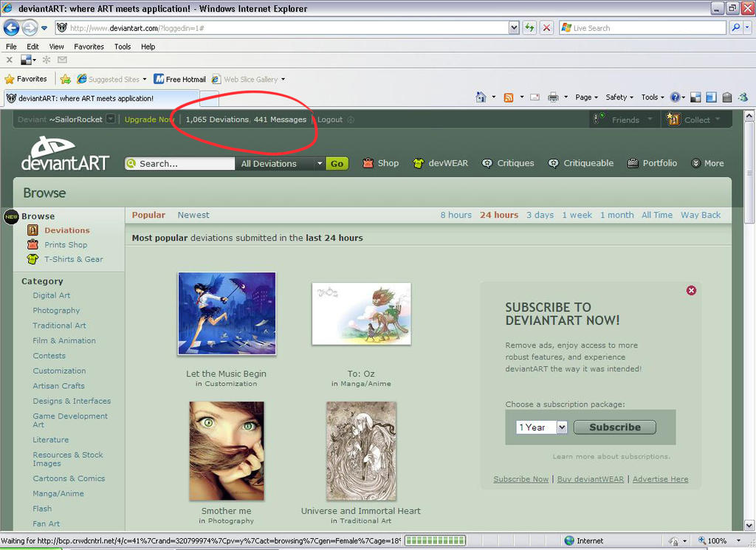The image size is (756, 550).
Task: Open the Suggested Sites dropdown
Action: tap(144, 79)
